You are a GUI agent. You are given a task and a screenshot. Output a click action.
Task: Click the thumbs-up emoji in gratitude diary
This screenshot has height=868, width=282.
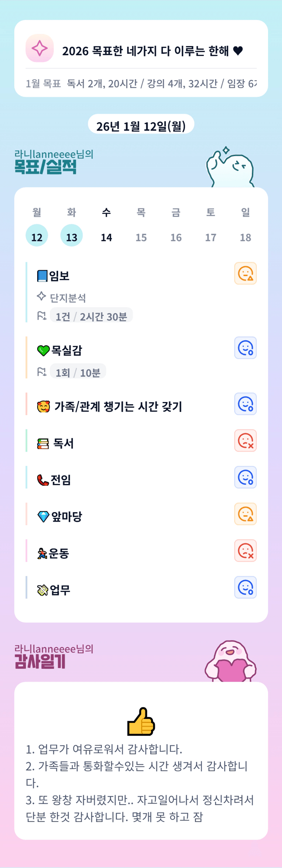tap(141, 721)
